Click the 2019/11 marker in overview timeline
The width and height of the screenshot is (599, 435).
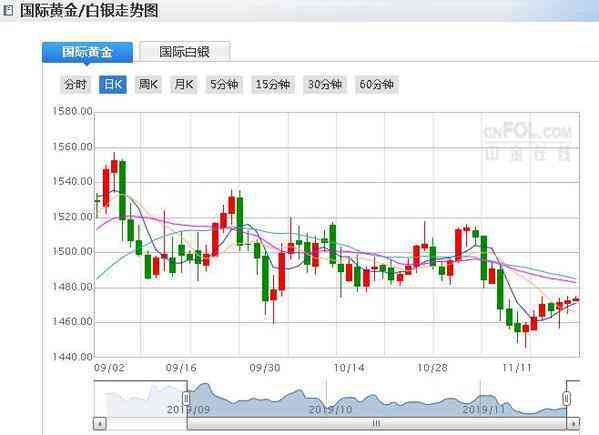(484, 410)
